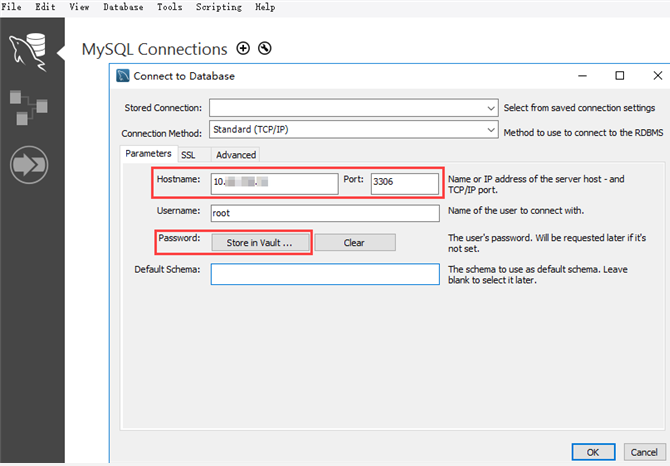Click the Hostname input field

pyautogui.click(x=274, y=183)
